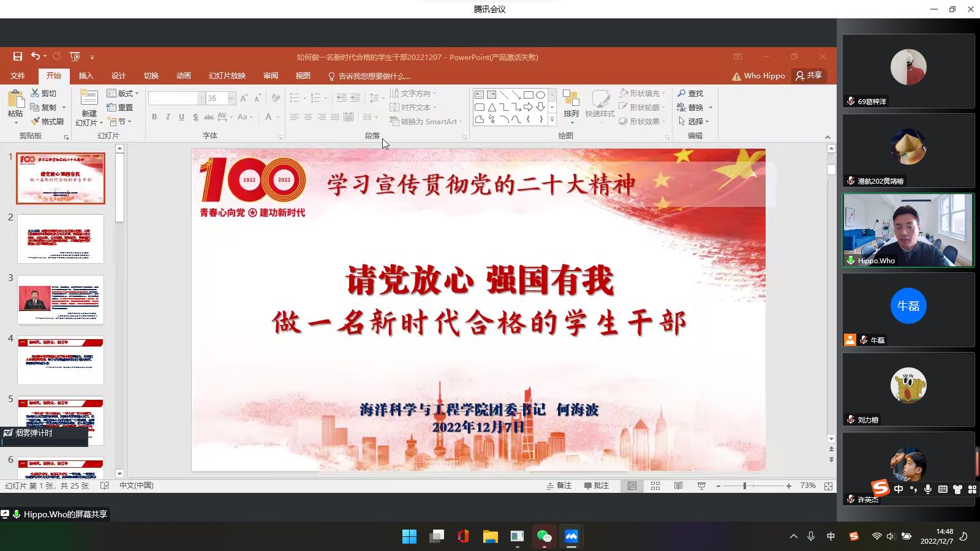Image resolution: width=980 pixels, height=551 pixels.
Task: Open the 选择 select dropdown
Action: pos(693,121)
